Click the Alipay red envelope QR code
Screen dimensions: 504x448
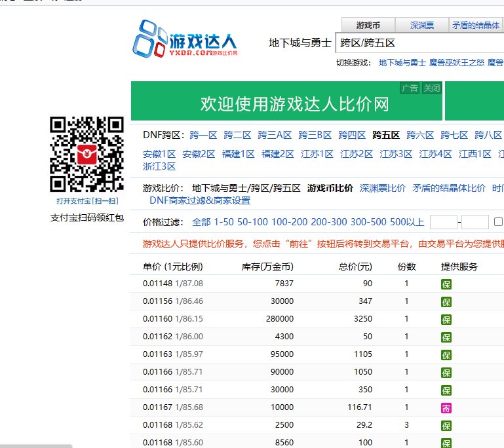(87, 154)
